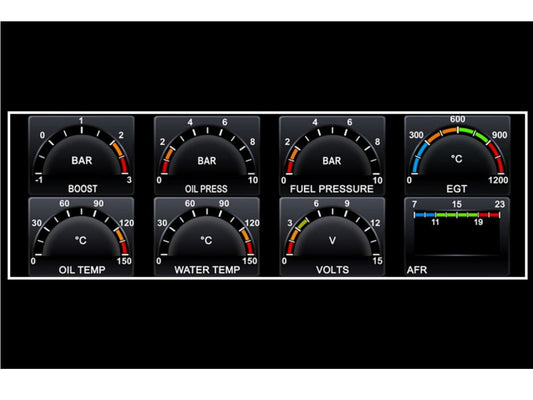Click the BAR unit inside BOOST gauge

pos(82,160)
